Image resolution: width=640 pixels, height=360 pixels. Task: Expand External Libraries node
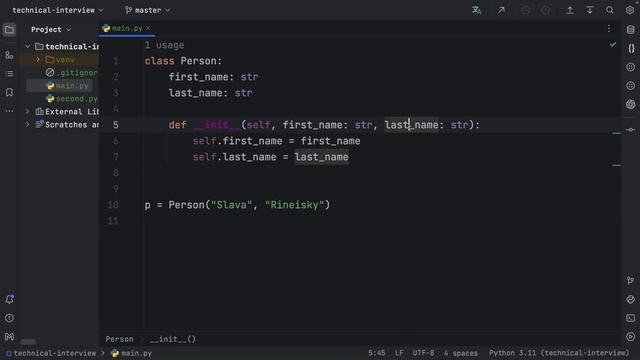pos(28,111)
